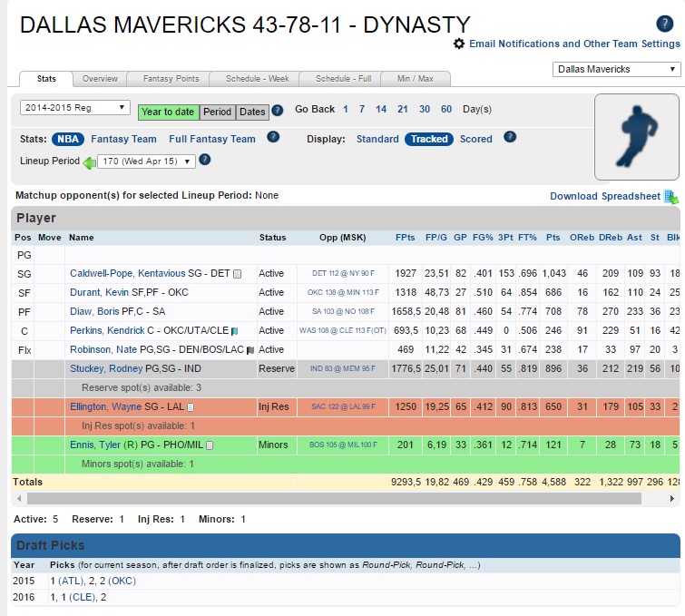
Task: Open help icon after Full Fantasy Team
Action: click(273, 137)
